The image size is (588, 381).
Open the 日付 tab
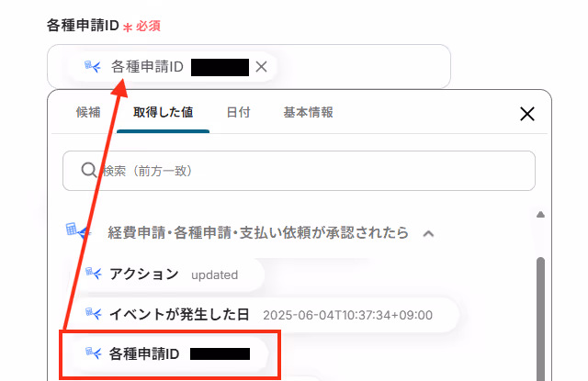point(238,112)
